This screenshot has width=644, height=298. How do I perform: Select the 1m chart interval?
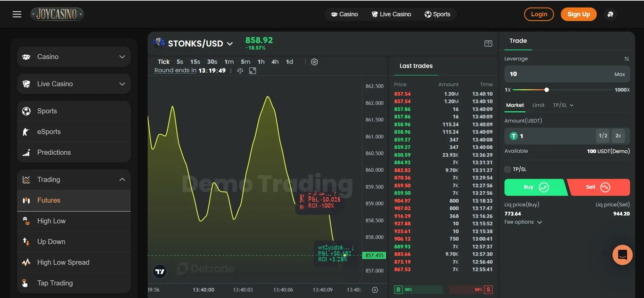click(x=229, y=62)
